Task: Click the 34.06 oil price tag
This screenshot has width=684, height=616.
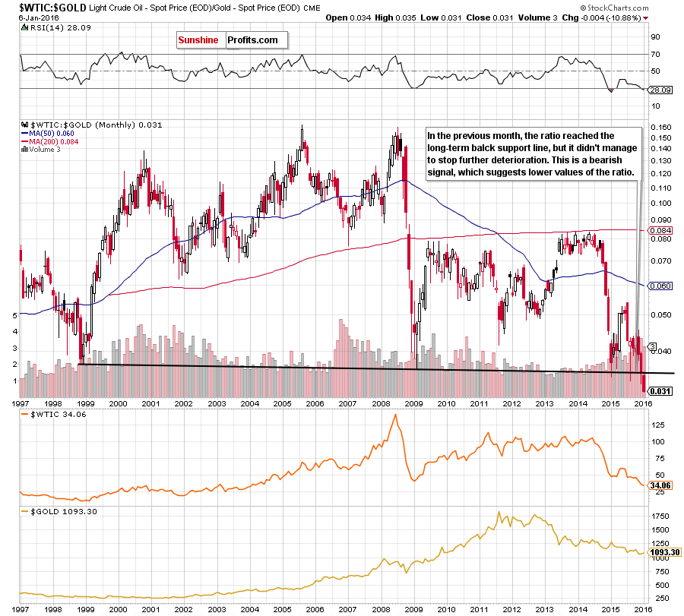Action: (660, 485)
